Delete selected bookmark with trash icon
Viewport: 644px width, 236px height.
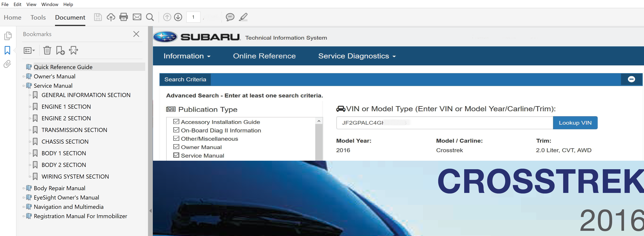click(x=47, y=50)
